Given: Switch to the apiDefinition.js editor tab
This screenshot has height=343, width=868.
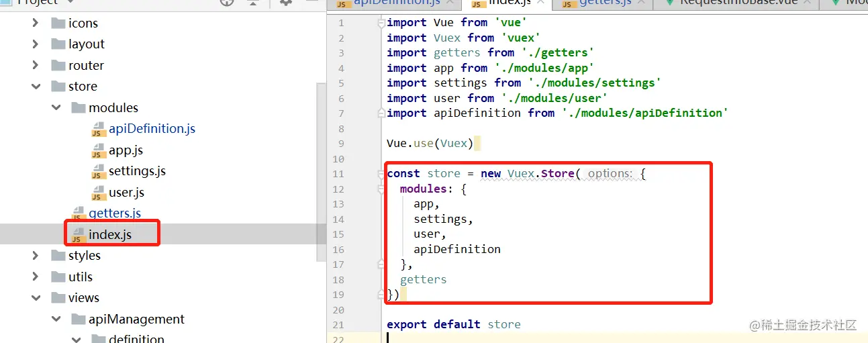Looking at the screenshot, I should (394, 3).
